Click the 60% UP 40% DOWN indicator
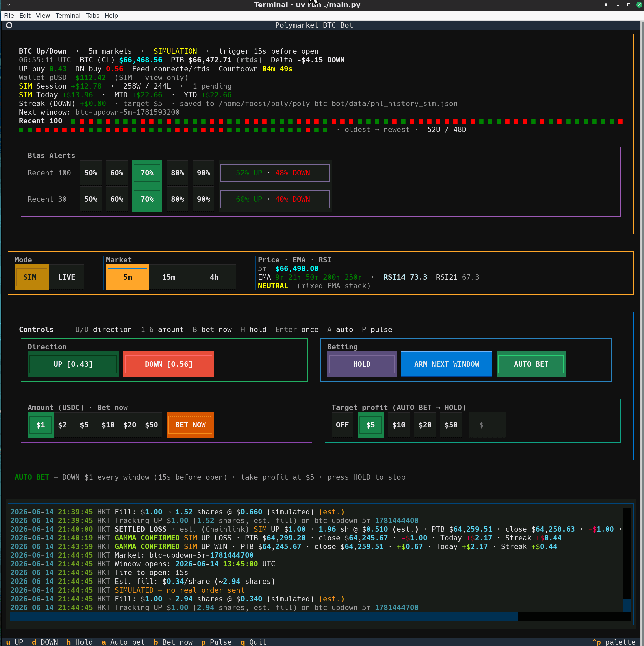The height and width of the screenshot is (646, 644). (x=275, y=199)
